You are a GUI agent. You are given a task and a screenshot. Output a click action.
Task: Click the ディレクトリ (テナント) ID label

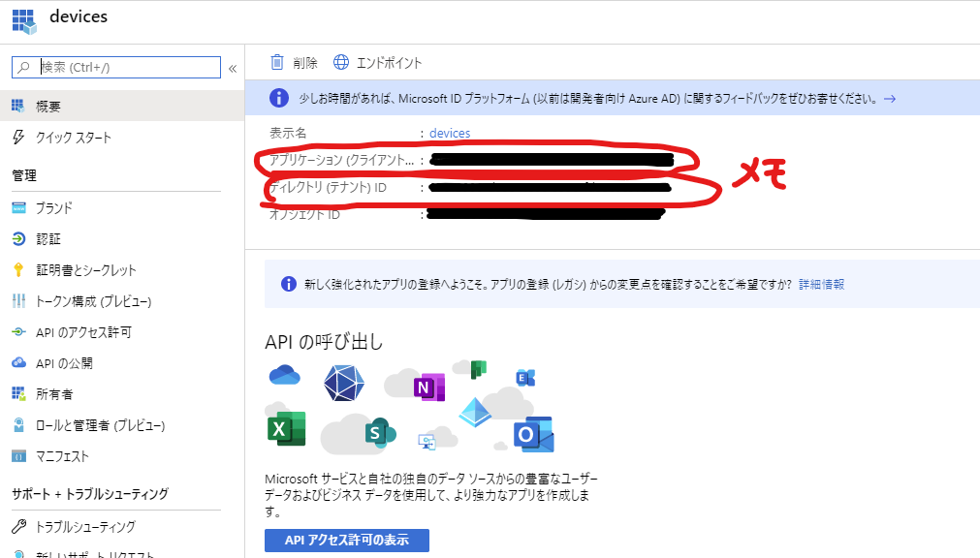click(x=328, y=188)
